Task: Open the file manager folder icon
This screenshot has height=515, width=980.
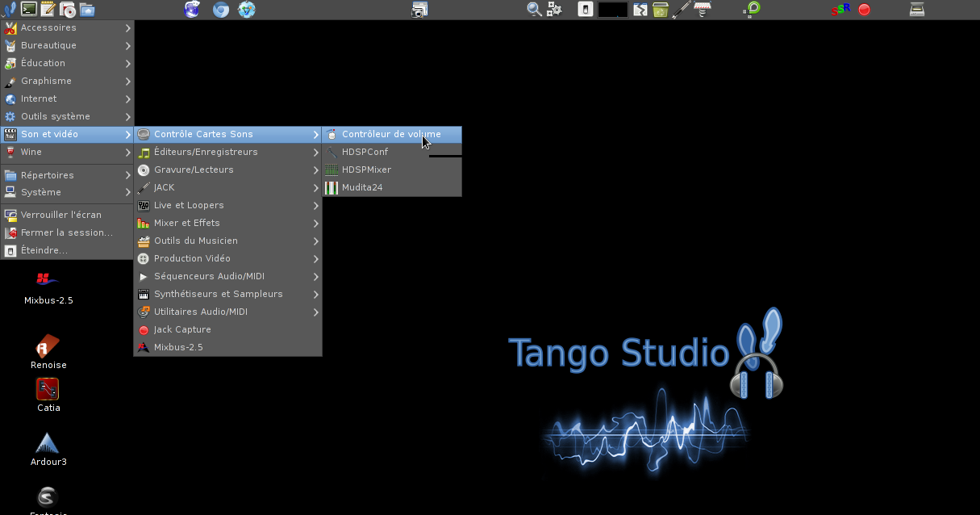Action: (x=86, y=10)
